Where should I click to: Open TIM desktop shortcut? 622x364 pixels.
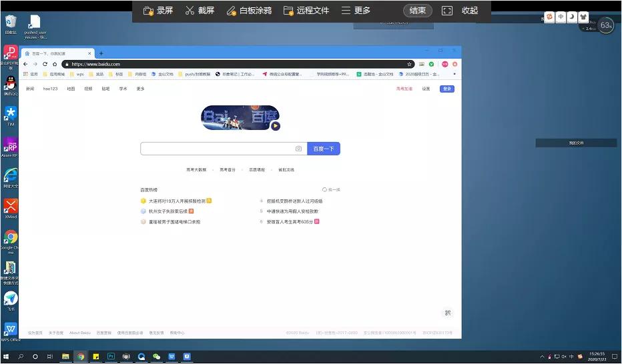pos(11,116)
